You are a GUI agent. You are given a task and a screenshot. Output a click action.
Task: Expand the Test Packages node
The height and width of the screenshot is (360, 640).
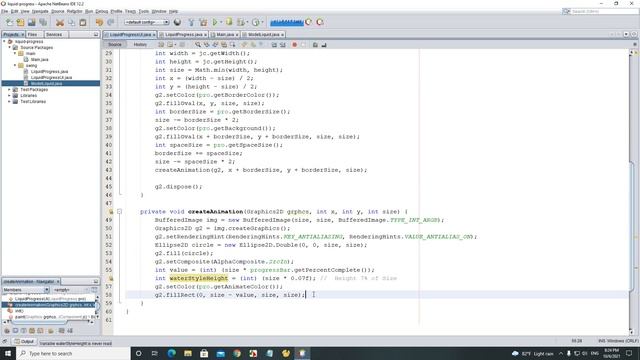coord(9,89)
